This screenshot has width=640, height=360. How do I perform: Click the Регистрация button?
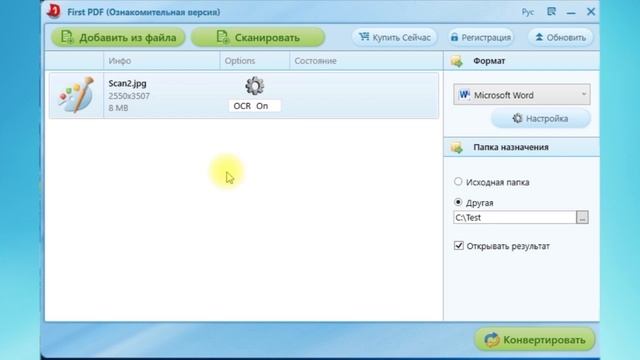pyautogui.click(x=481, y=38)
